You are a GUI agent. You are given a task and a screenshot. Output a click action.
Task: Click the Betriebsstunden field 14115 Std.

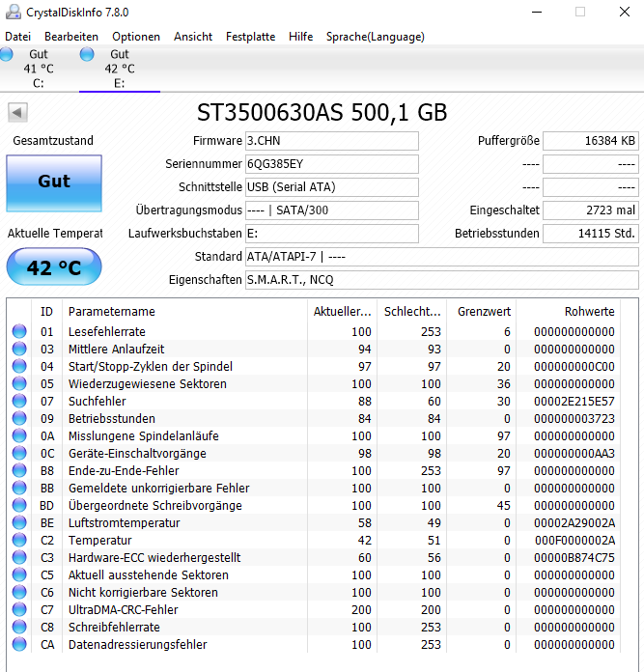tap(591, 233)
